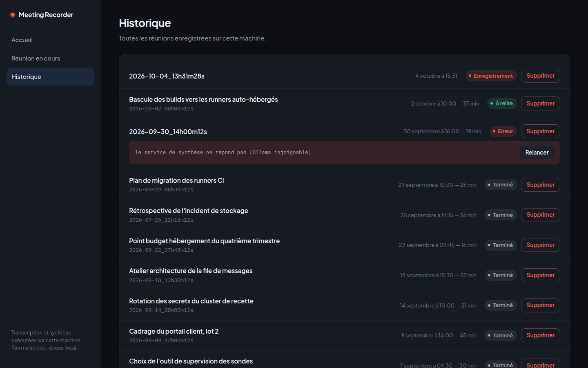Click the Historique page heading
Image resolution: width=588 pixels, height=368 pixels.
[145, 23]
